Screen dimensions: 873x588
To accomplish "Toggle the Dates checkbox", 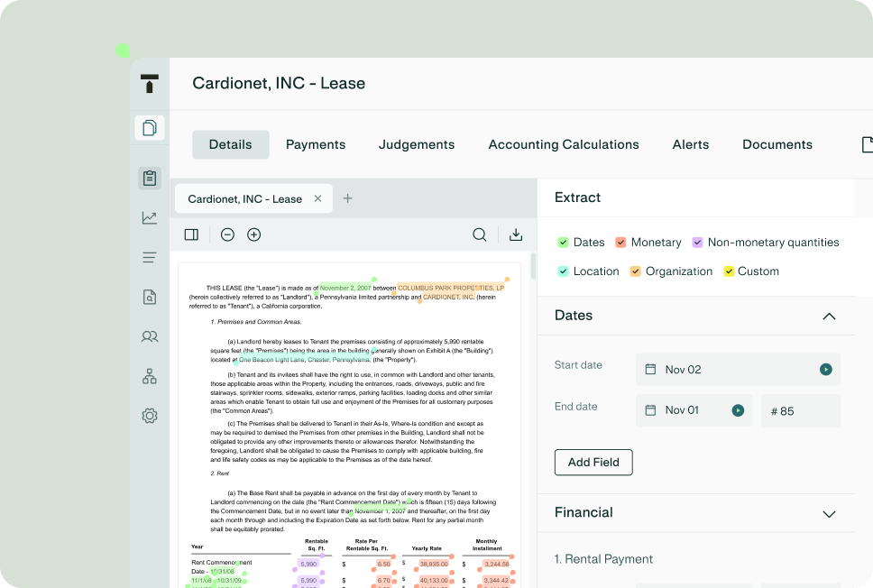I will [563, 243].
